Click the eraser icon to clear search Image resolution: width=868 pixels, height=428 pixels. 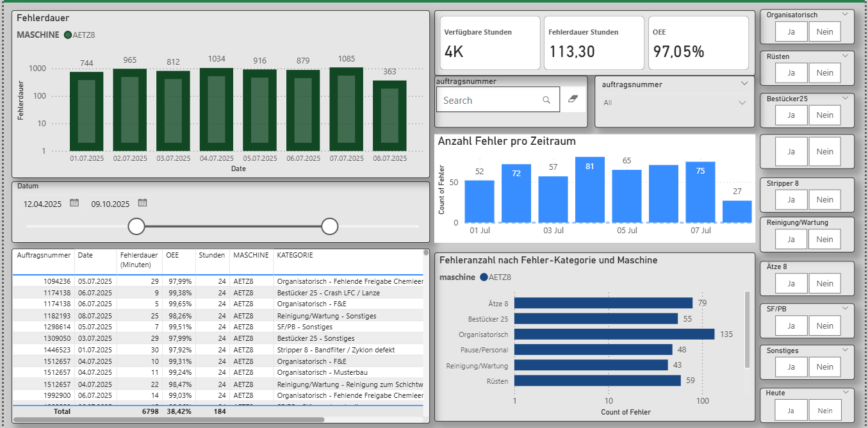573,99
